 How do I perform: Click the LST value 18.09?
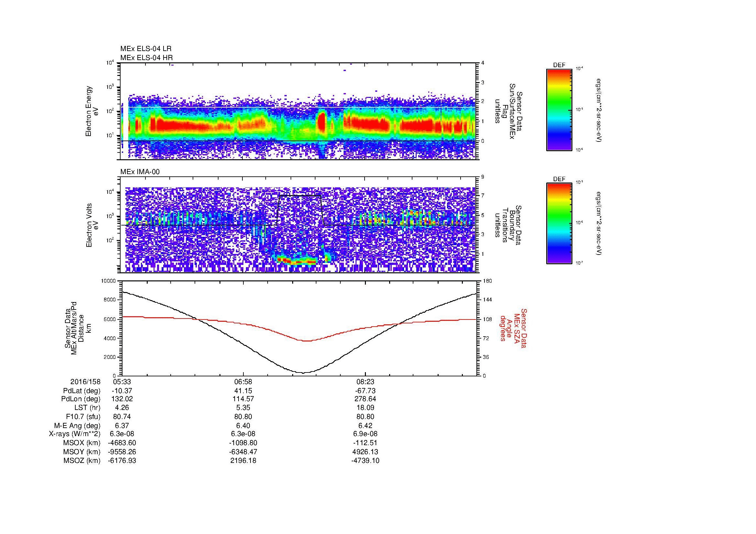point(366,408)
